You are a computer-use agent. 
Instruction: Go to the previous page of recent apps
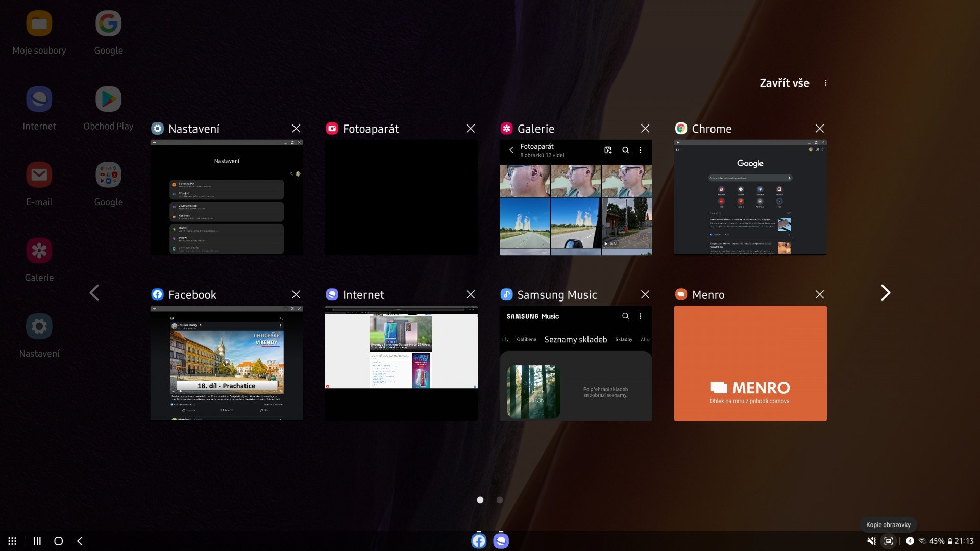coord(94,293)
